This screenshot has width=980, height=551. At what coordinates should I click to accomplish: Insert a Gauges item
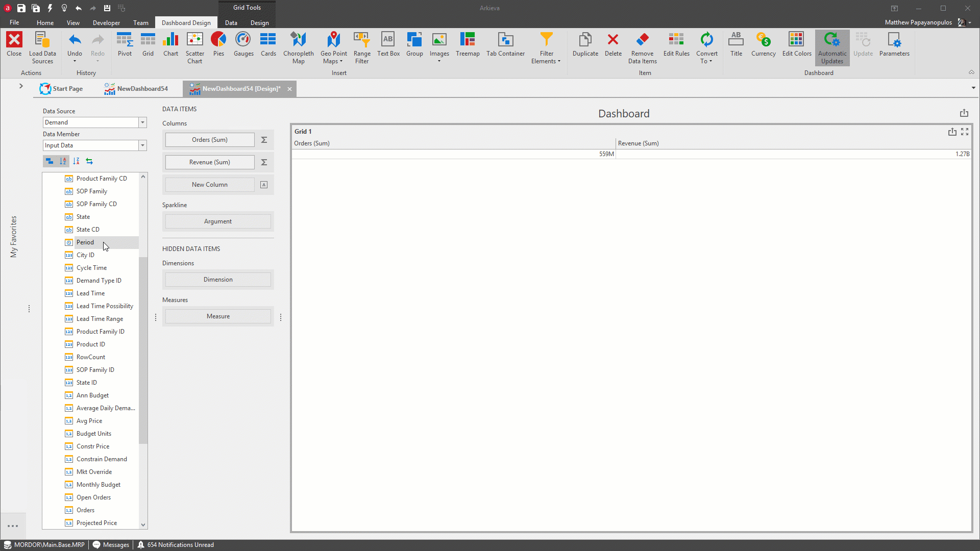243,44
